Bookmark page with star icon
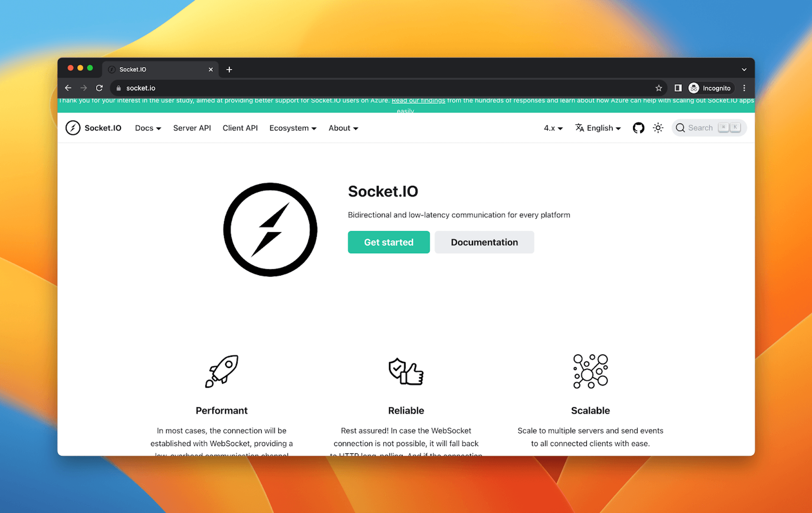This screenshot has height=513, width=812. [x=658, y=88]
